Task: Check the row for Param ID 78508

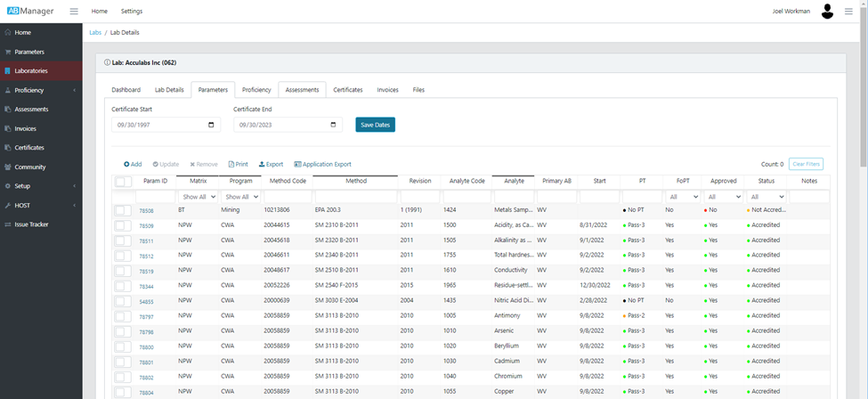Action: point(124,210)
